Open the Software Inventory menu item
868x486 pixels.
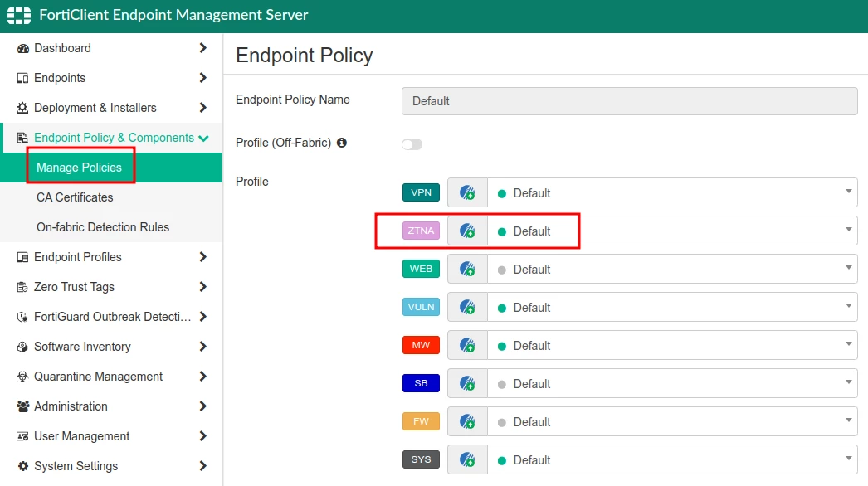[110, 347]
